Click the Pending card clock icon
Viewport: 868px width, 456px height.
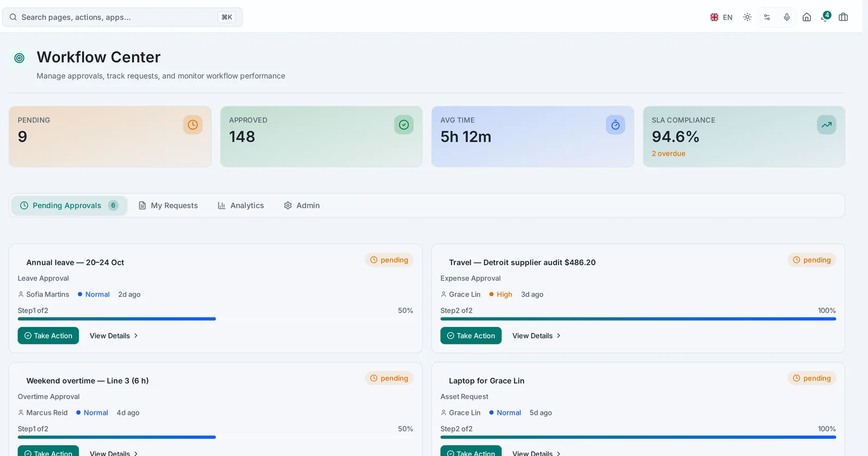193,125
